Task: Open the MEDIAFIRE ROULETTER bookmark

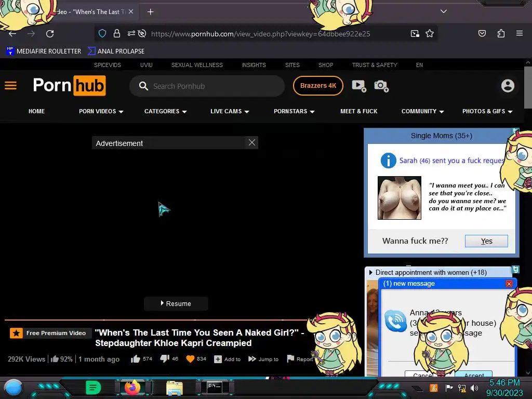Action: 44,51
